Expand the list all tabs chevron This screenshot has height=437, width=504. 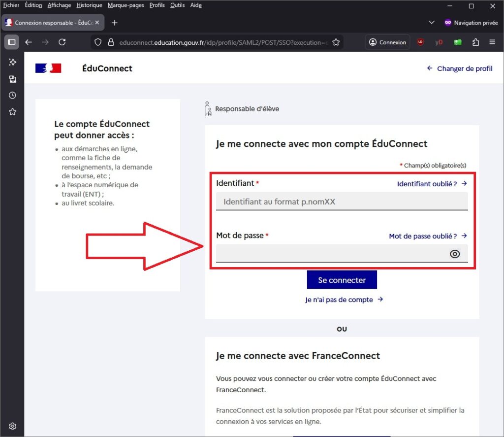[432, 23]
